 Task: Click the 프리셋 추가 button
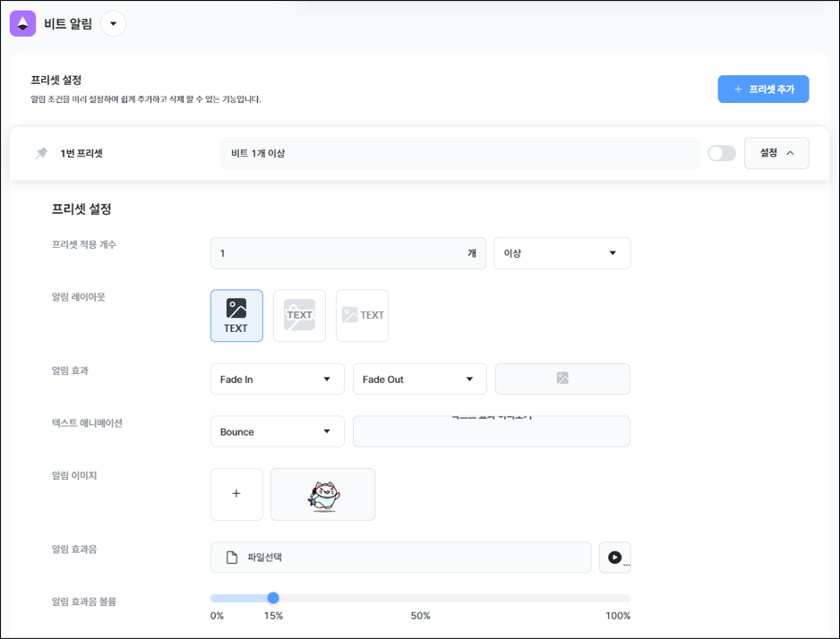tap(763, 89)
